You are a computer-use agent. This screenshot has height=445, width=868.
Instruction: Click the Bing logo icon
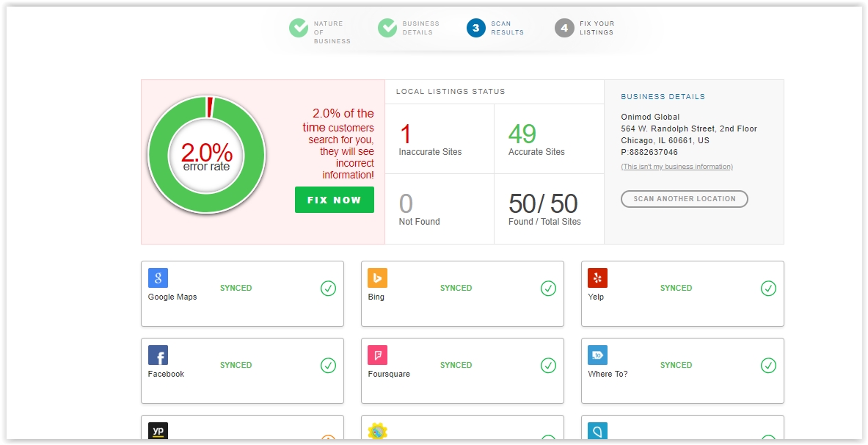coord(378,278)
